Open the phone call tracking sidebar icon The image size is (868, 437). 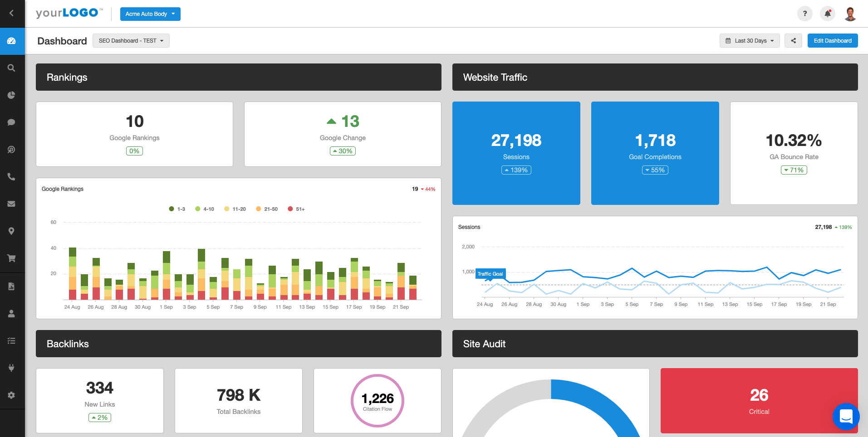point(12,177)
